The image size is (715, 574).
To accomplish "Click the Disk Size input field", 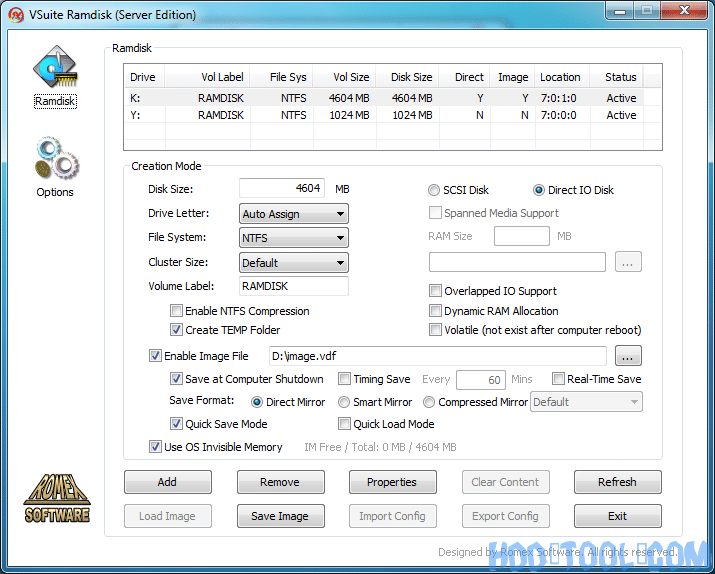I will (282, 188).
